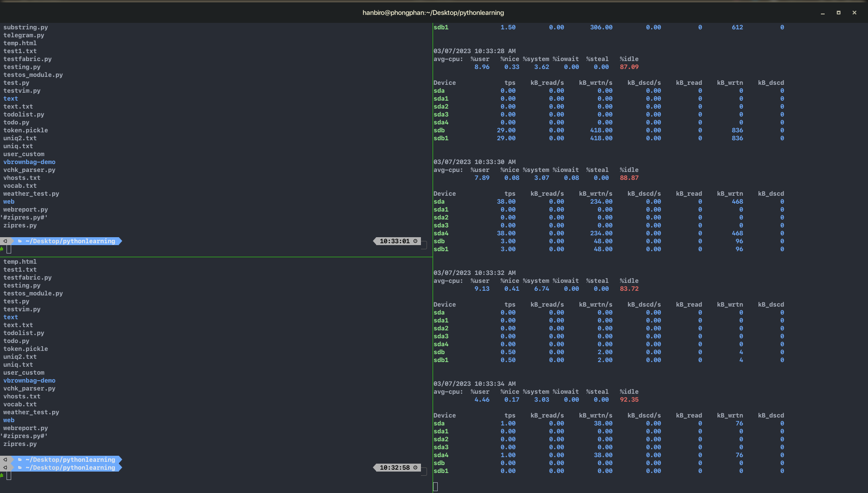Click the green branch icon below the prompt
This screenshot has width=868, height=493.
pos(2,249)
